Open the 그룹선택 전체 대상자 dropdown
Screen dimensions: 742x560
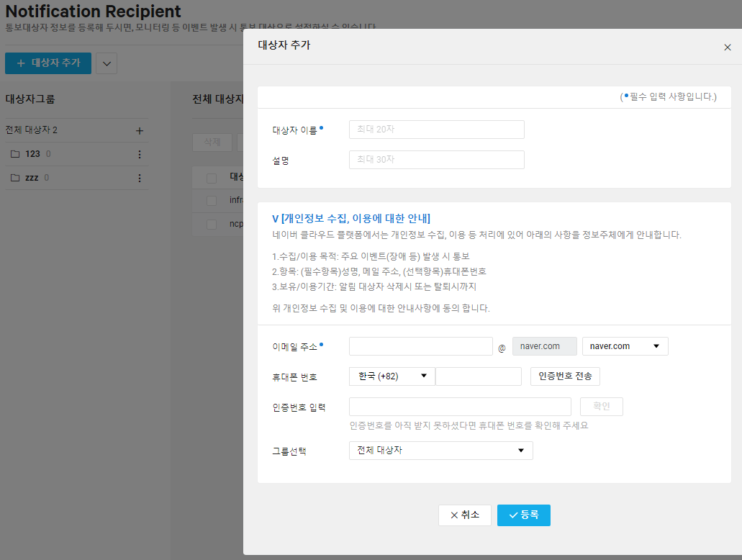click(x=441, y=450)
